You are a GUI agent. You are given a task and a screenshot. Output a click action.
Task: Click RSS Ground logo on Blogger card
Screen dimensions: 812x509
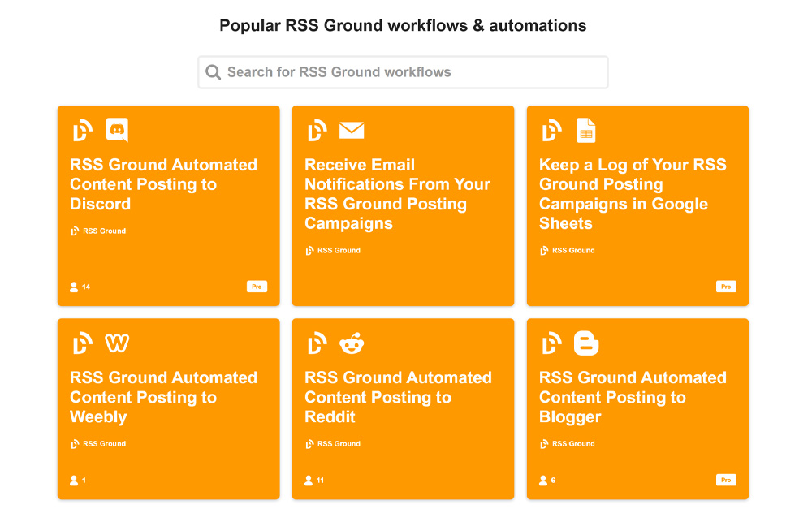(551, 343)
